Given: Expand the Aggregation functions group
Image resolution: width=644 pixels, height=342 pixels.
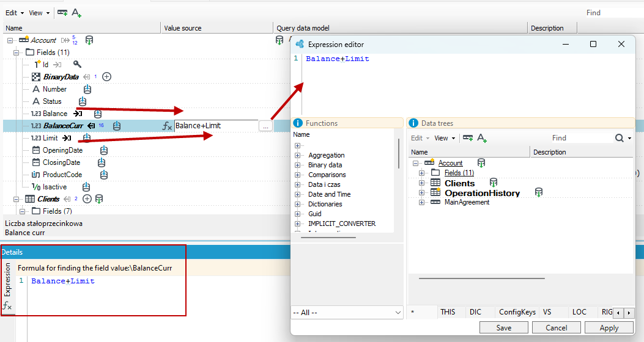Looking at the screenshot, I should pyautogui.click(x=297, y=155).
